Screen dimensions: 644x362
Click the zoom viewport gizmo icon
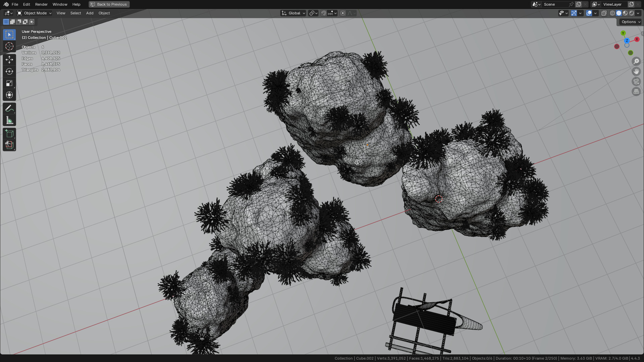coord(636,61)
